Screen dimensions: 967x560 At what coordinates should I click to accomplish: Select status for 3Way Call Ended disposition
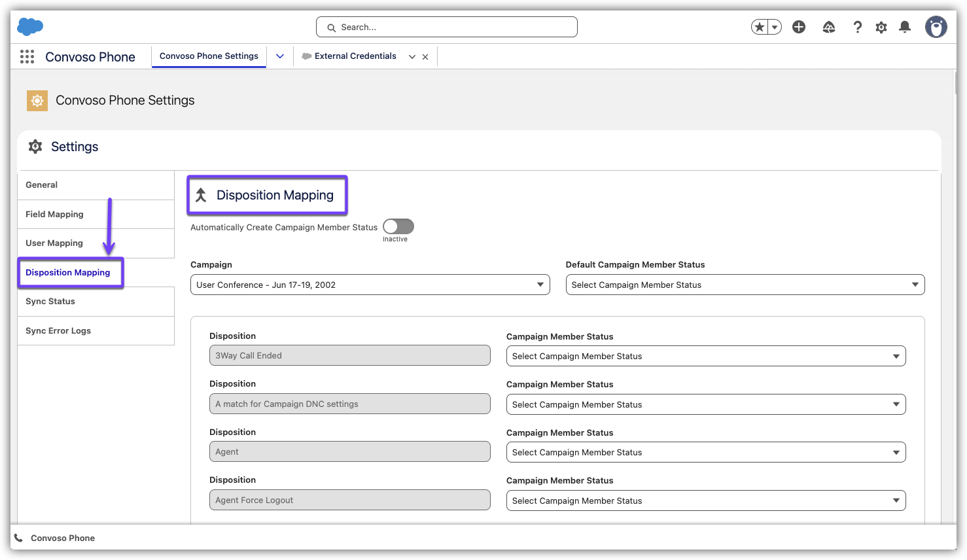coord(705,356)
